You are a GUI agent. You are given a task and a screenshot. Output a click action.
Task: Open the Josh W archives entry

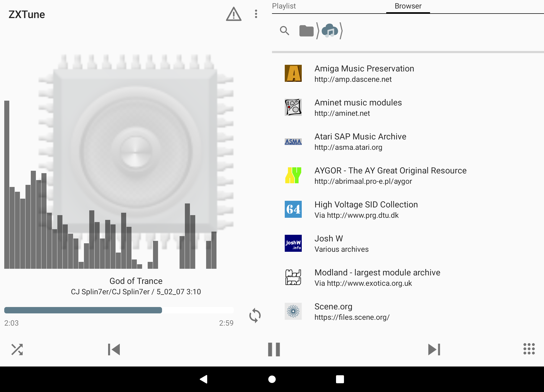tap(408, 243)
